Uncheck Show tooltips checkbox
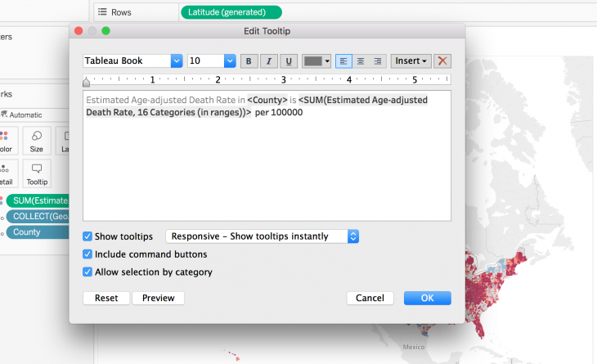597x364 pixels. click(x=88, y=236)
